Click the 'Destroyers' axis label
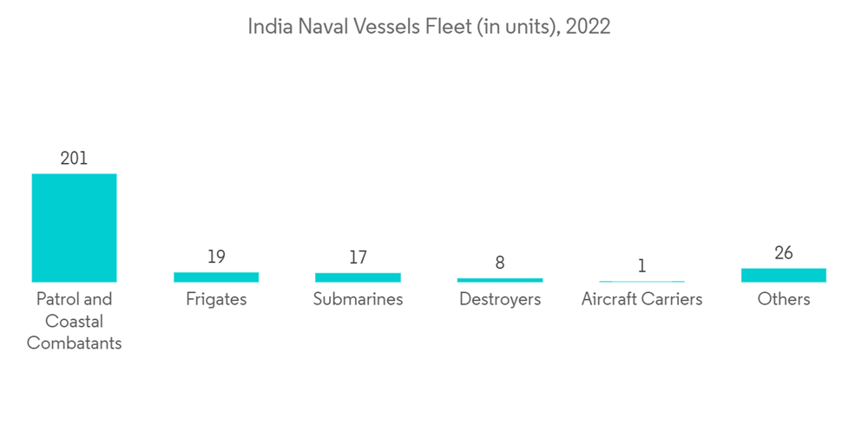This screenshot has height=437, width=868. (x=500, y=300)
